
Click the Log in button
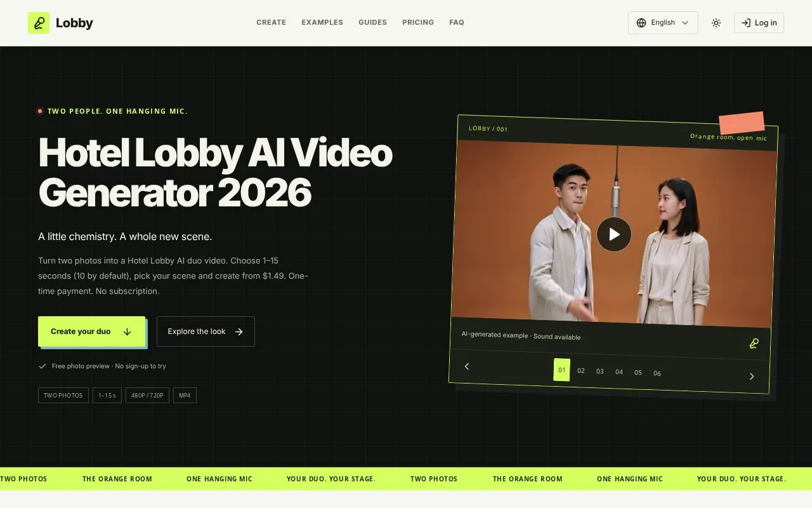(759, 23)
